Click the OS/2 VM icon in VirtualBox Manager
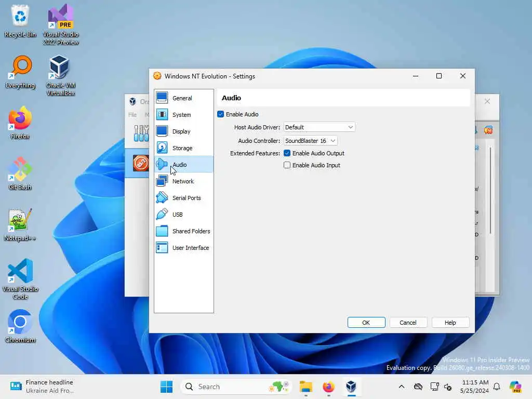 click(140, 163)
